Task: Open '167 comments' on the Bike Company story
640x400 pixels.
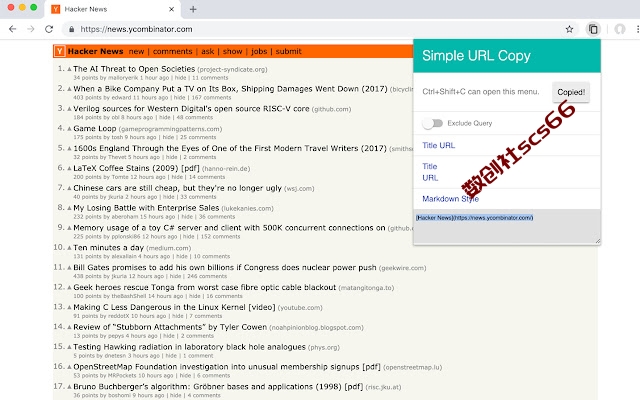Action: tap(211, 98)
